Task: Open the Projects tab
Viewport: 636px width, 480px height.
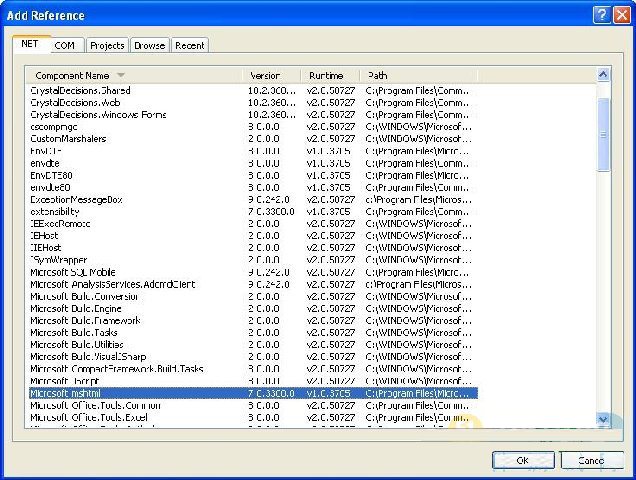Action: pos(107,45)
